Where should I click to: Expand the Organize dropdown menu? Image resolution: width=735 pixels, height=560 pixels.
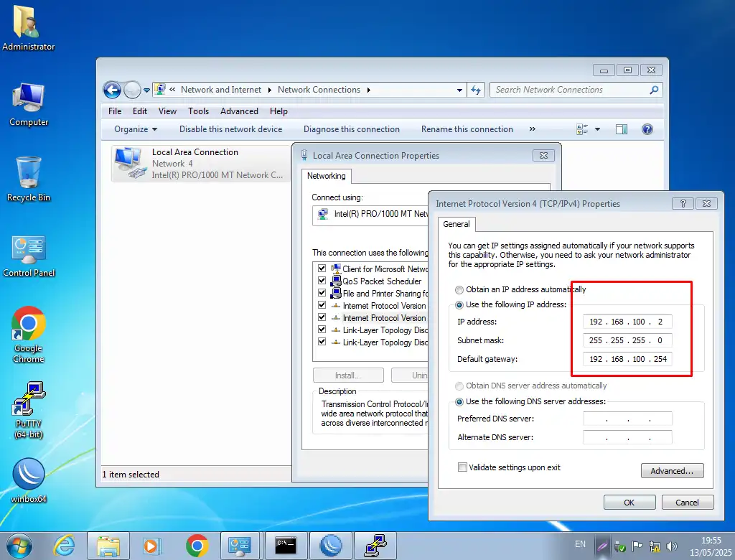pos(136,129)
